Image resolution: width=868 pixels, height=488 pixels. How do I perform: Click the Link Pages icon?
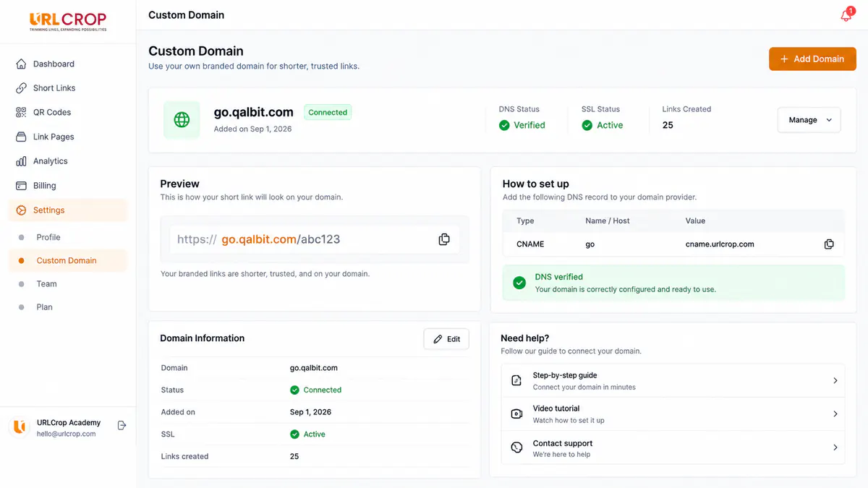tap(21, 137)
